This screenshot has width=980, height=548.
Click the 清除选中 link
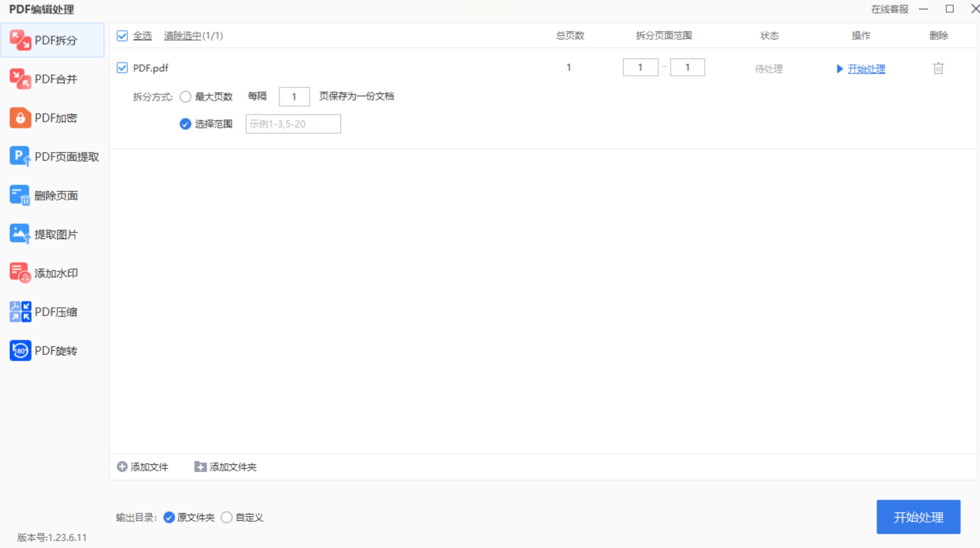coord(182,36)
